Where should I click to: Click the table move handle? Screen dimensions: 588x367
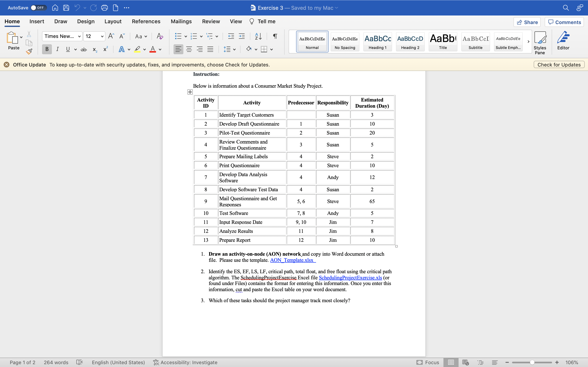(x=190, y=92)
